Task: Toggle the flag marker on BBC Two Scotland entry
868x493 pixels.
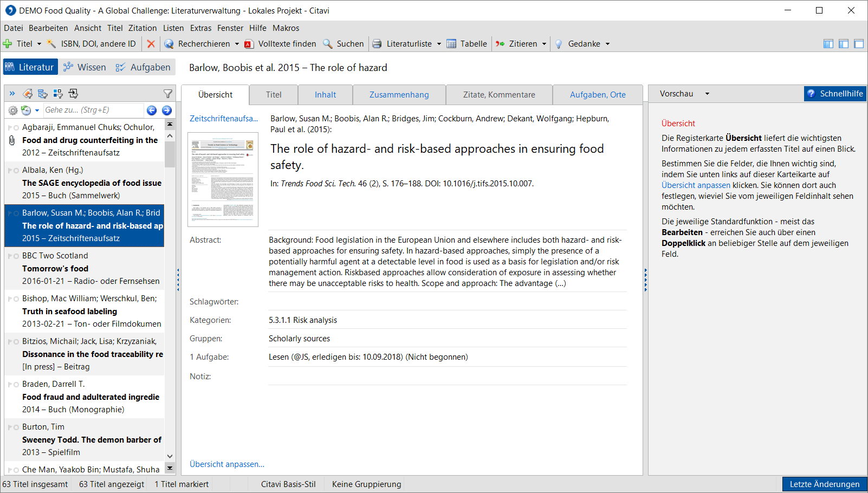Action: 10,256
